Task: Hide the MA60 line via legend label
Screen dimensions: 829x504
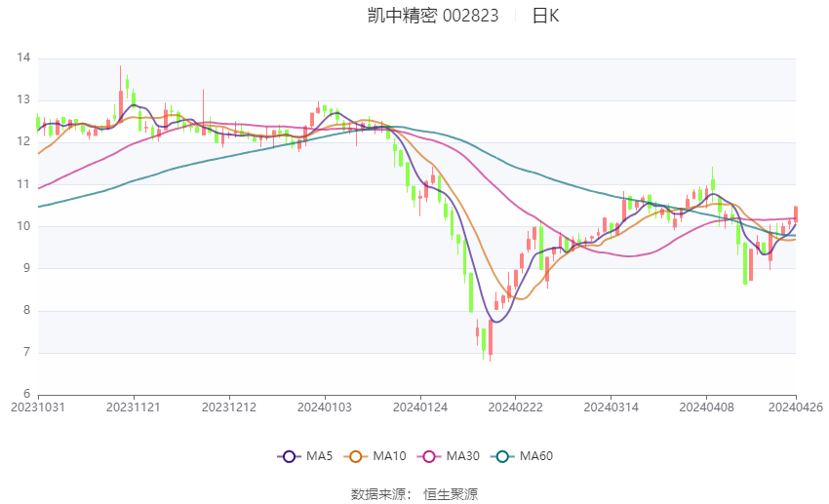Action: coord(537,455)
